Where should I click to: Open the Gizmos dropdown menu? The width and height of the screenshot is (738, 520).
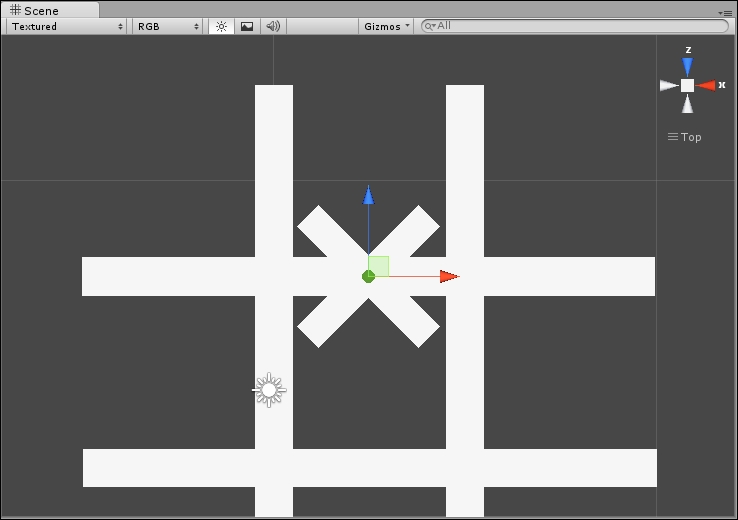(386, 26)
